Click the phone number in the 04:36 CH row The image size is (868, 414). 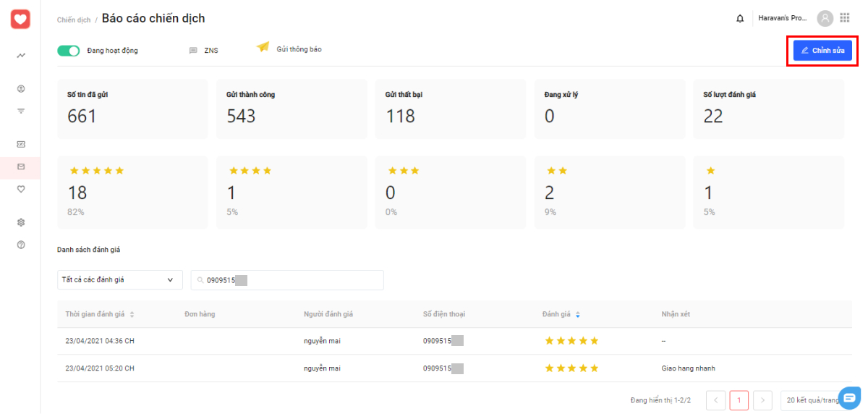click(x=443, y=341)
